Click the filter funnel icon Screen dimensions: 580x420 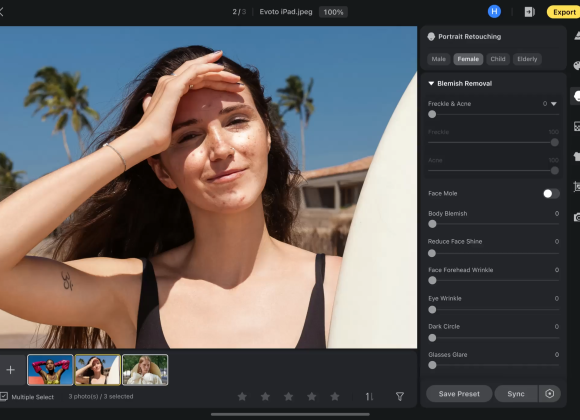400,396
